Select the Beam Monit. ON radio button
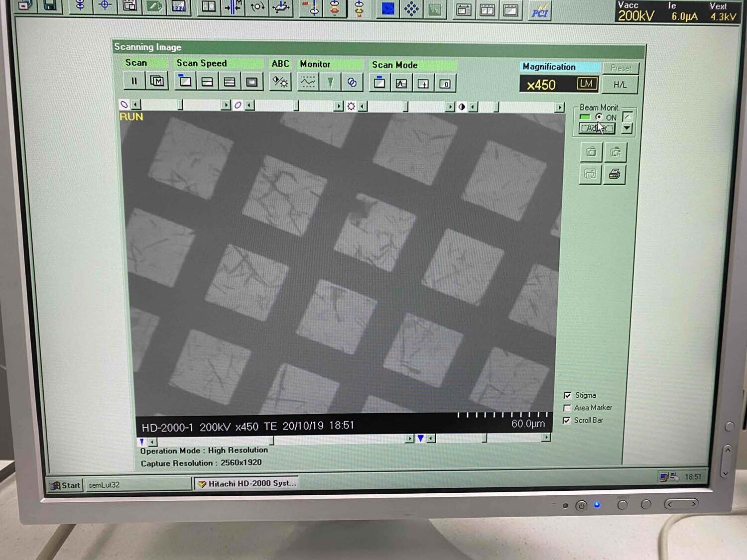Viewport: 747px width, 560px height. click(599, 117)
